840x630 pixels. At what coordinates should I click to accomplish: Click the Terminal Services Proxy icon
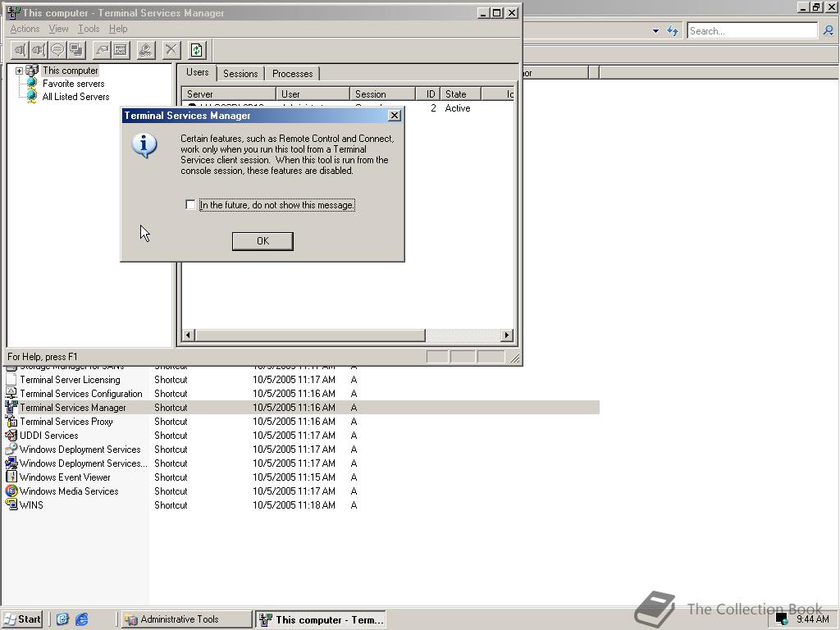click(11, 421)
